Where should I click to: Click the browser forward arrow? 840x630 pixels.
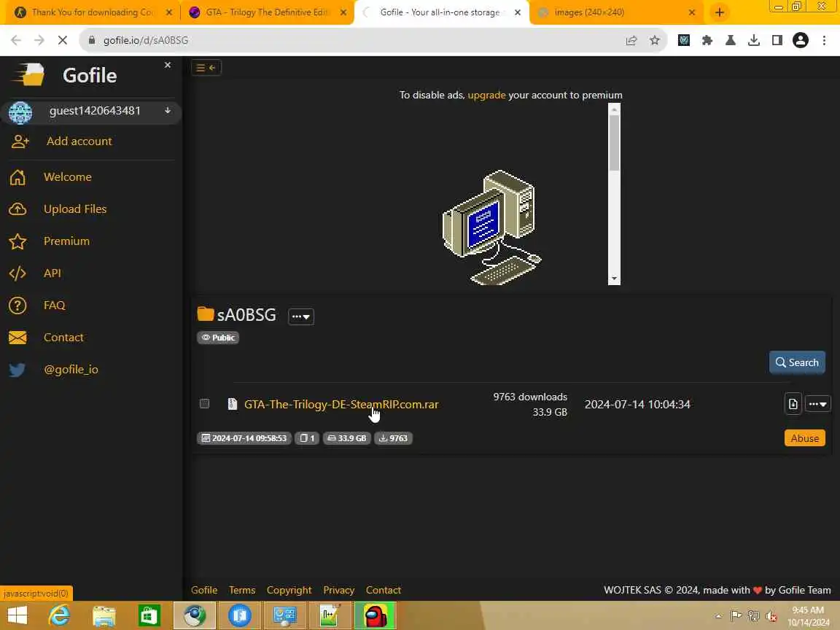[39, 40]
